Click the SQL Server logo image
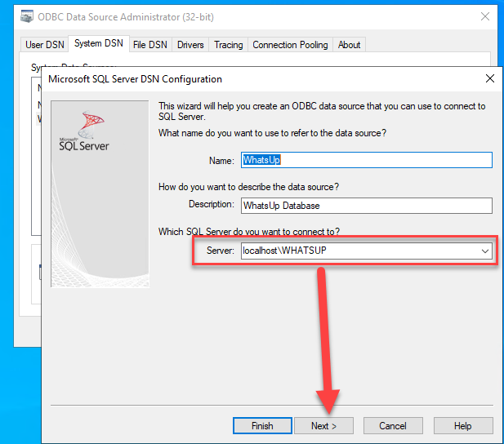 point(100,194)
